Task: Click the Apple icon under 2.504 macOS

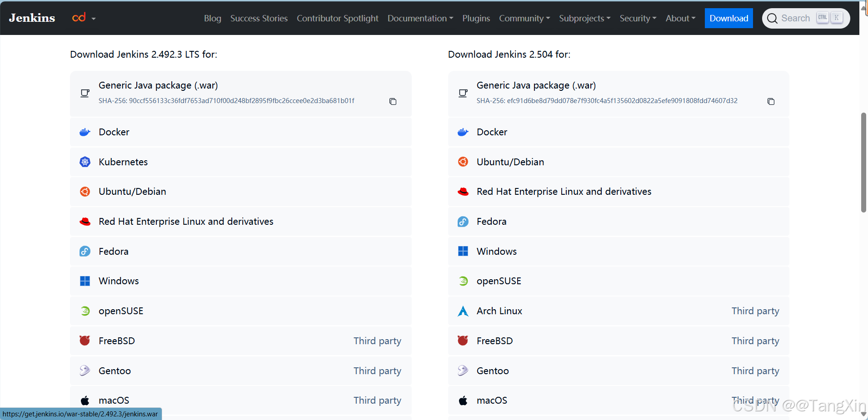Action: click(463, 400)
